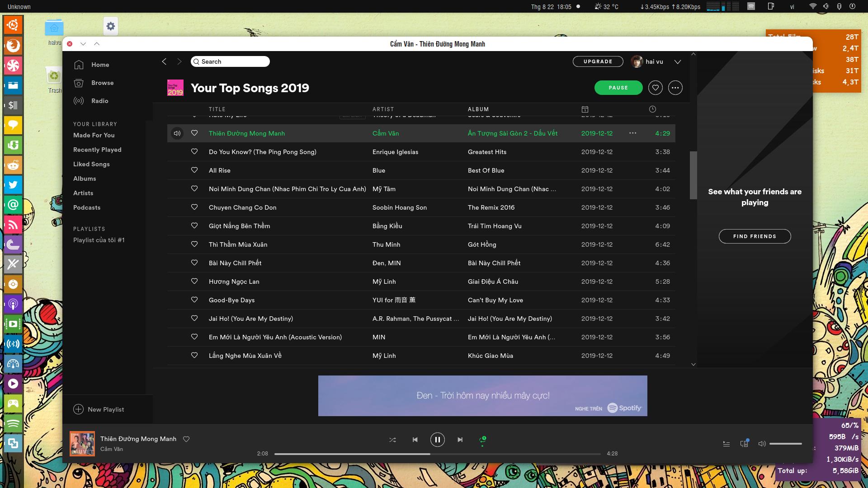Open artist Enrique Iglesias
The height and width of the screenshot is (488, 868).
(396, 152)
